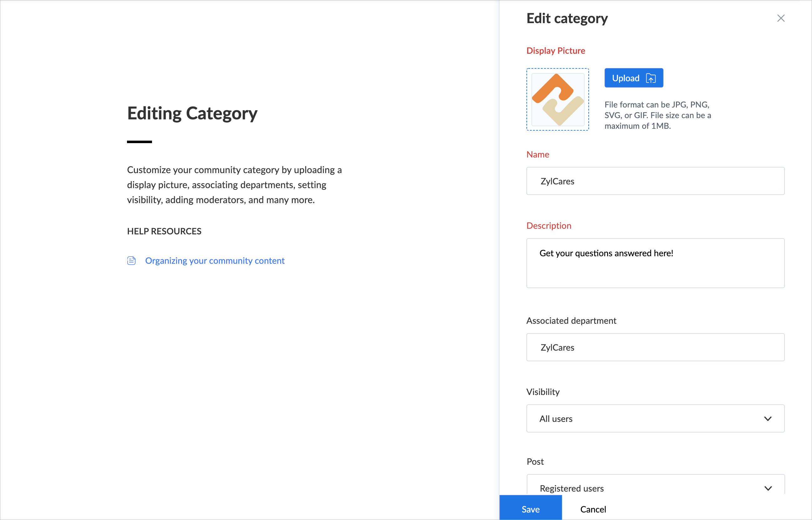
Task: Click the Associated department label
Action: pos(571,320)
